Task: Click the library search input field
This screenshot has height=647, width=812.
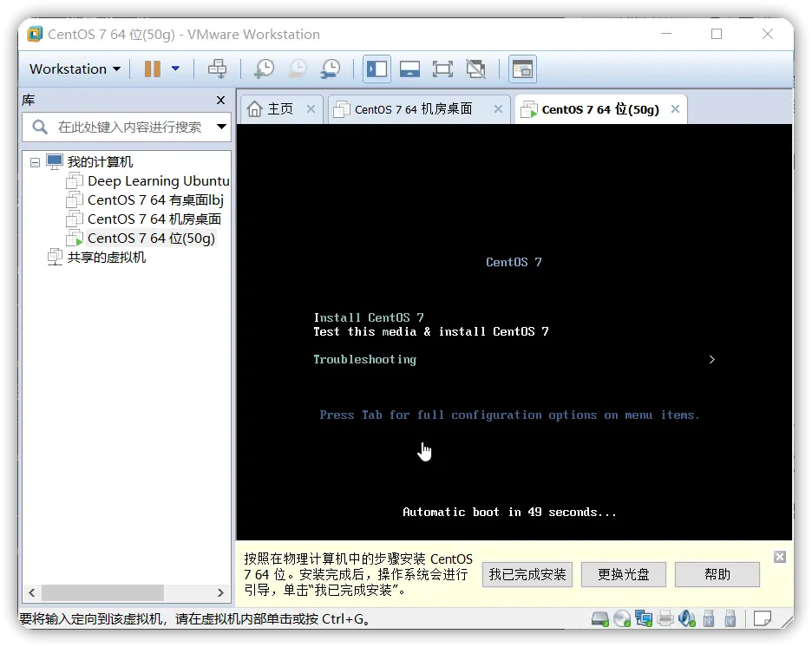Action: 129,127
